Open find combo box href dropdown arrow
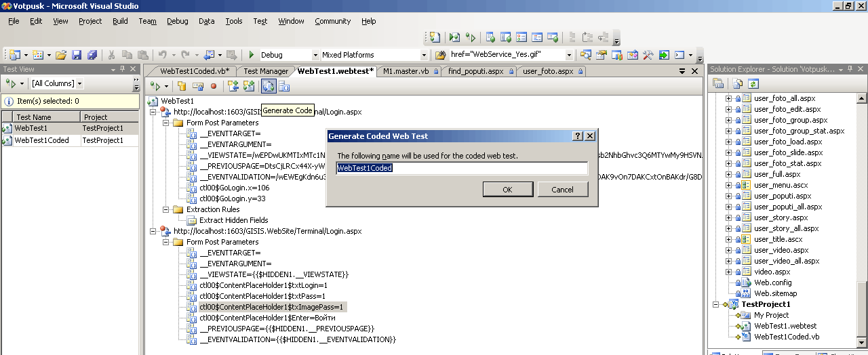This screenshot has width=868, height=355. pyautogui.click(x=570, y=55)
